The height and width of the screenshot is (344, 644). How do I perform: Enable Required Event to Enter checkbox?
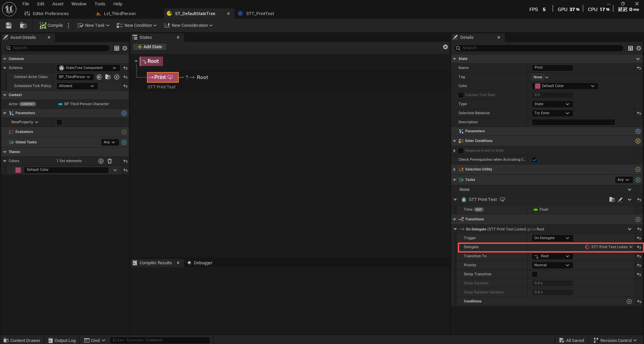[x=461, y=151]
